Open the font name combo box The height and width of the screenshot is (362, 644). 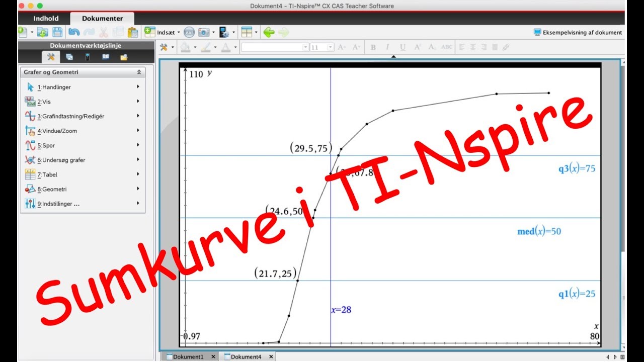(x=275, y=47)
